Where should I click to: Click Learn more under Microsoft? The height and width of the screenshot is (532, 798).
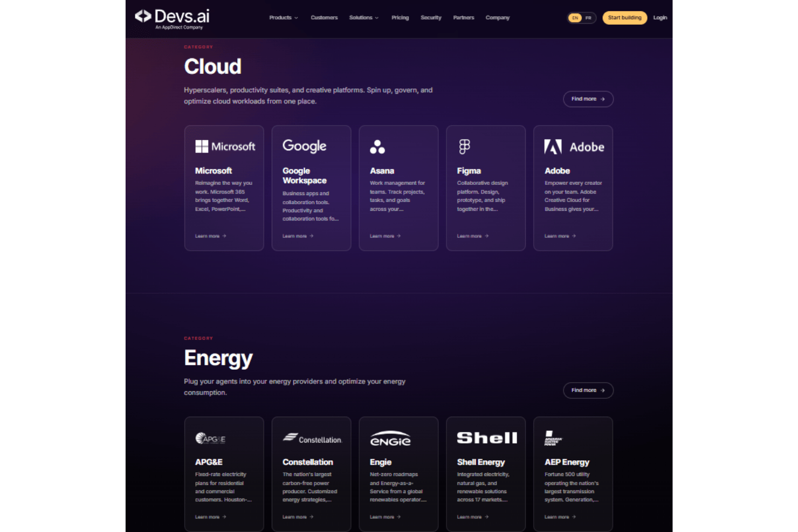[211, 236]
